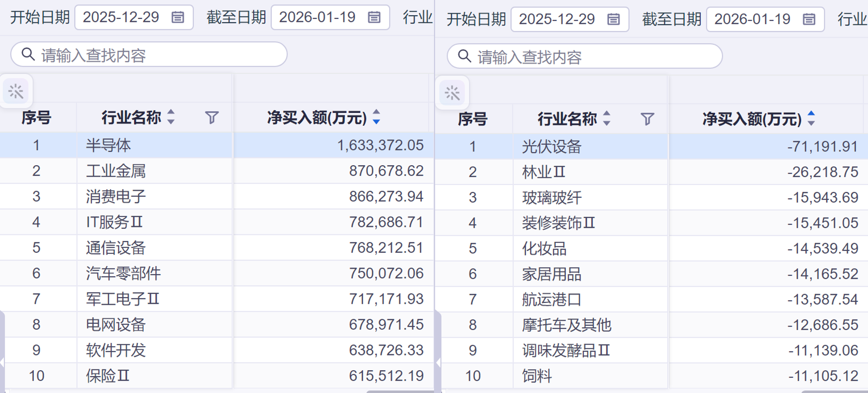868x393 pixels.
Task: Click left table 序号 column header
Action: [x=36, y=117]
